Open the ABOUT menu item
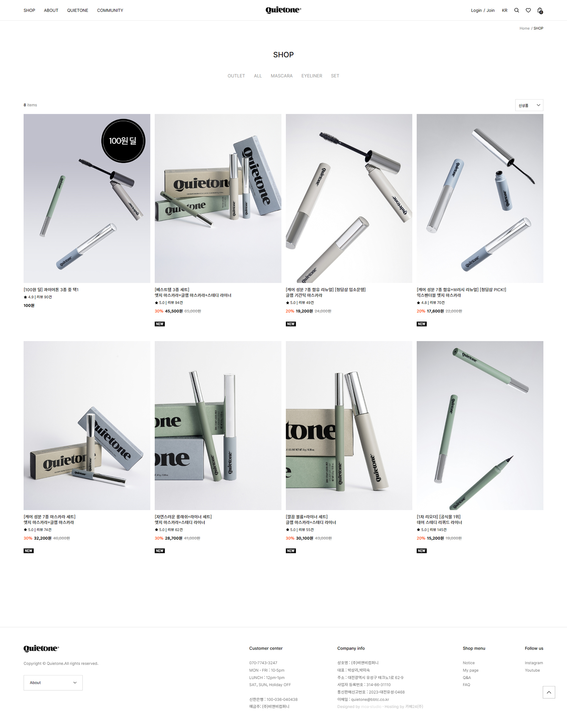Viewport: 567px width, 728px height. point(51,10)
